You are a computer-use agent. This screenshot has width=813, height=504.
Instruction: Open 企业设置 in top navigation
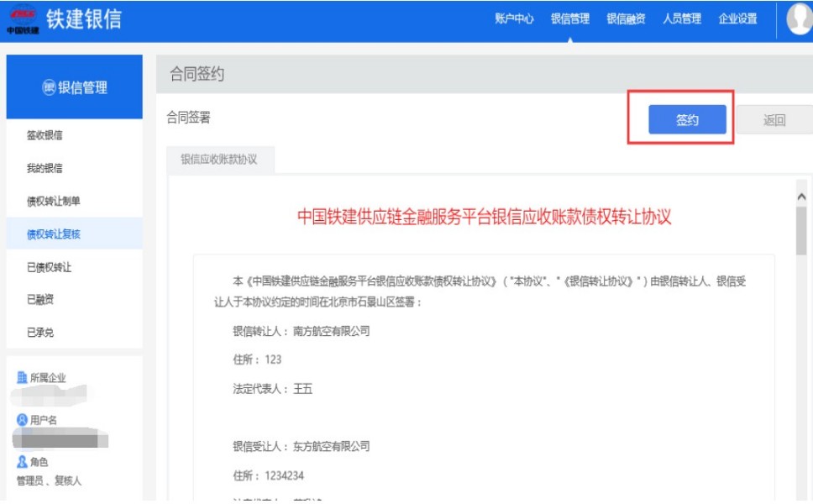737,19
